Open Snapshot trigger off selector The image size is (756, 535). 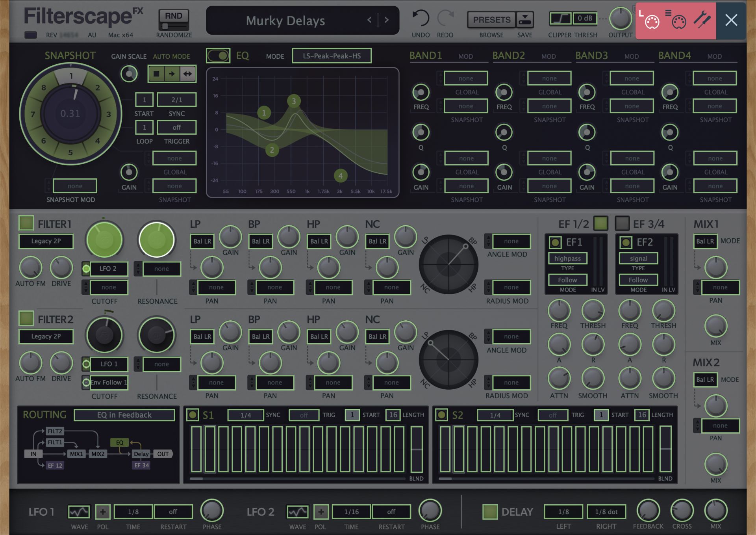177,127
